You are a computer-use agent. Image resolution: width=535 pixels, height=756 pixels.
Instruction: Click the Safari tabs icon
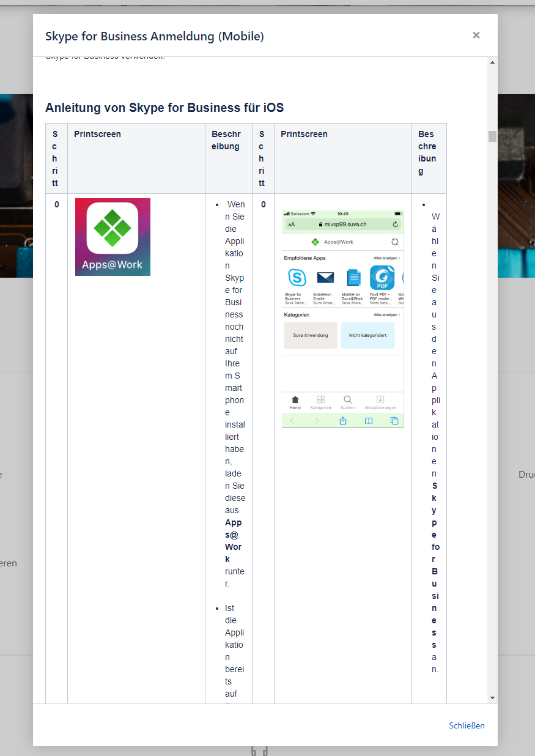coord(394,421)
